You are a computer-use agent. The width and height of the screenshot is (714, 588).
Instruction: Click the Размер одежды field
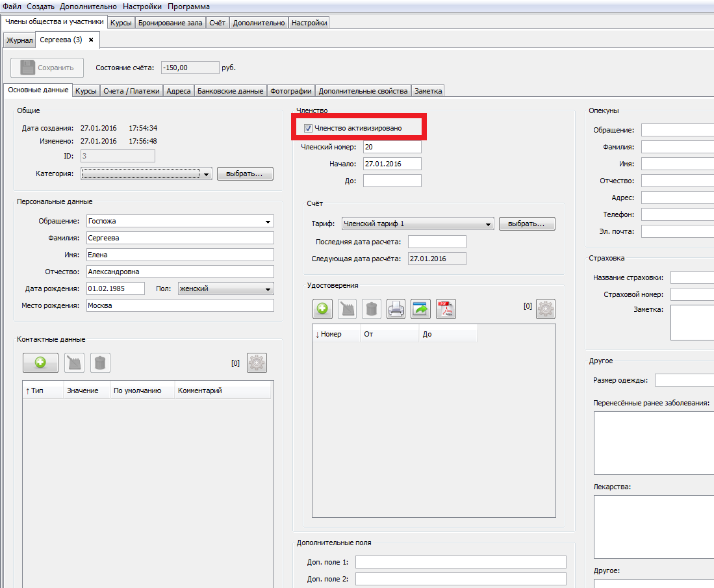(x=684, y=380)
